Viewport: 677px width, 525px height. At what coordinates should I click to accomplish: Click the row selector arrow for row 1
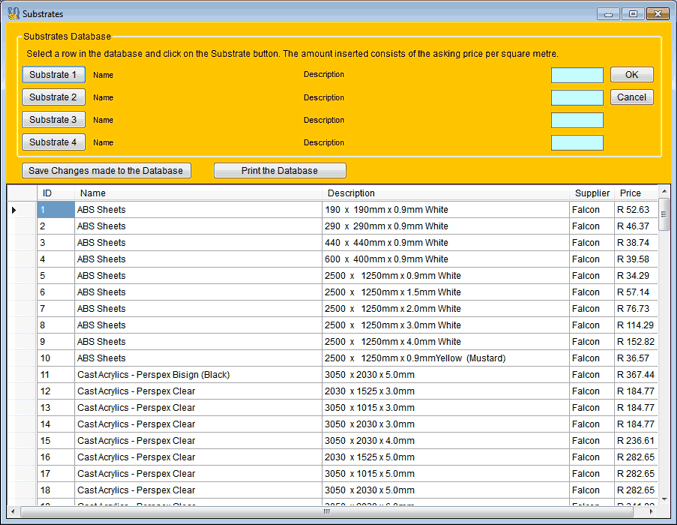point(14,210)
